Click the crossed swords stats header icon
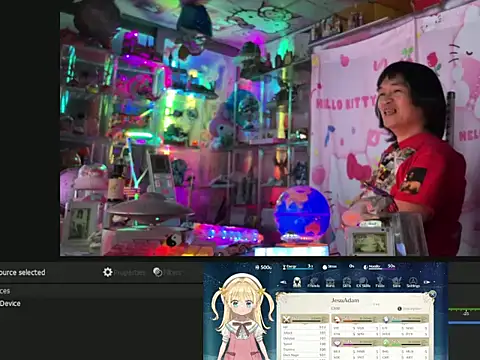The image size is (480, 360). (287, 320)
